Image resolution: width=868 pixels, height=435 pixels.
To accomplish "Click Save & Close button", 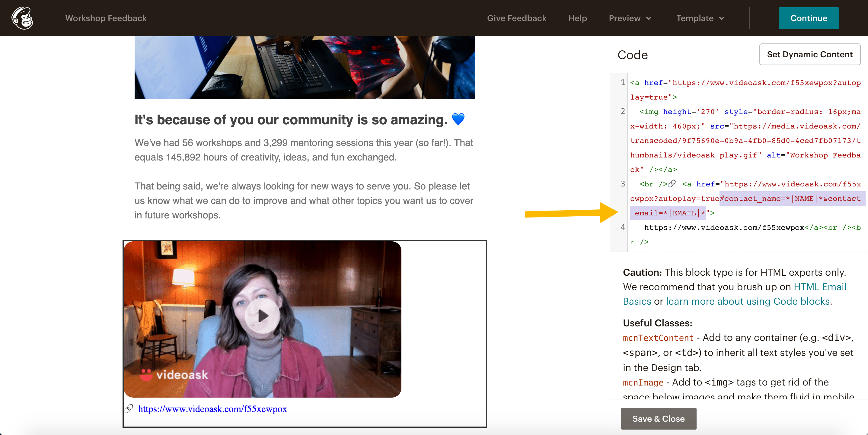I will click(659, 418).
